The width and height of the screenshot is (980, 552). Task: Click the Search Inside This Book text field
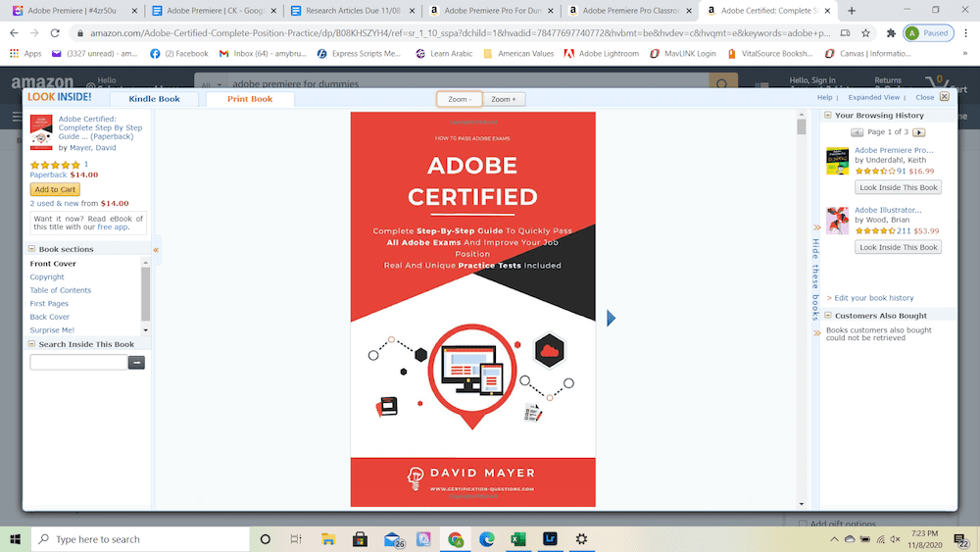(78, 363)
